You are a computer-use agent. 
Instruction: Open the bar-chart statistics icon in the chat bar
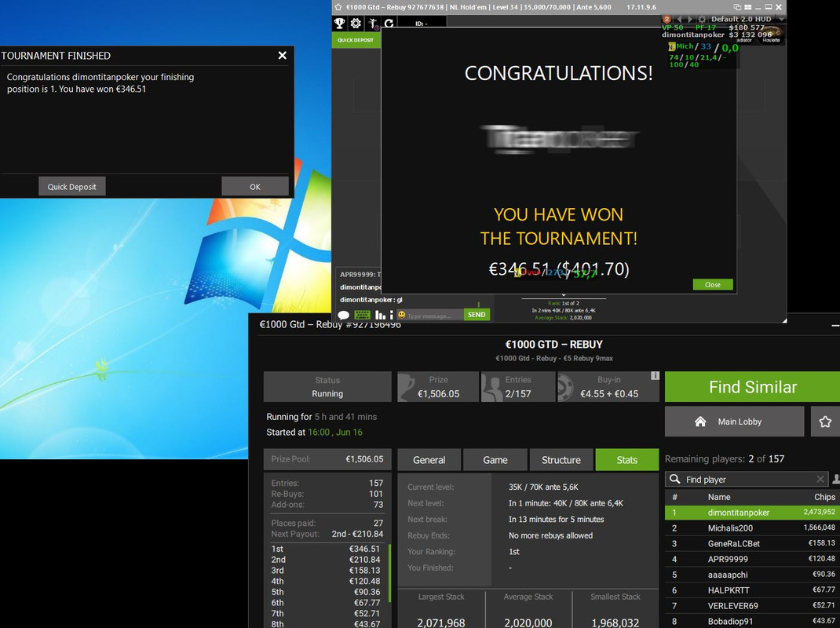pos(381,315)
